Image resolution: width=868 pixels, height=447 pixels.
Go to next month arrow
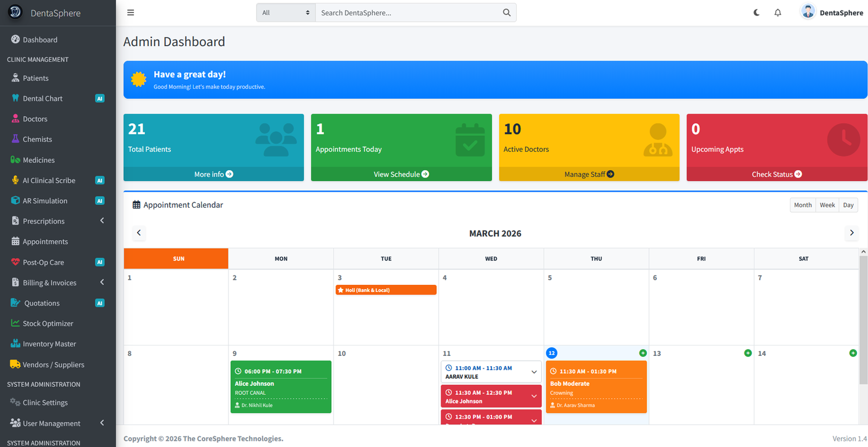[852, 233]
